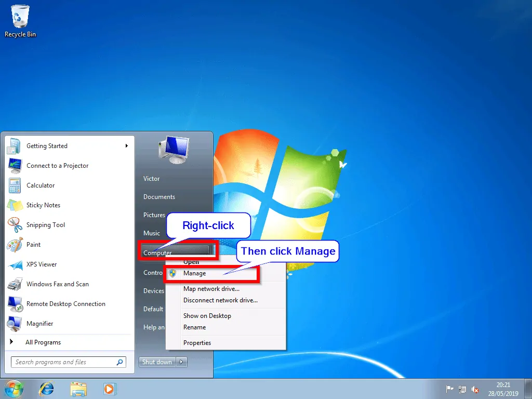
Task: Focus the Search programs and files box
Action: pyautogui.click(x=69, y=362)
